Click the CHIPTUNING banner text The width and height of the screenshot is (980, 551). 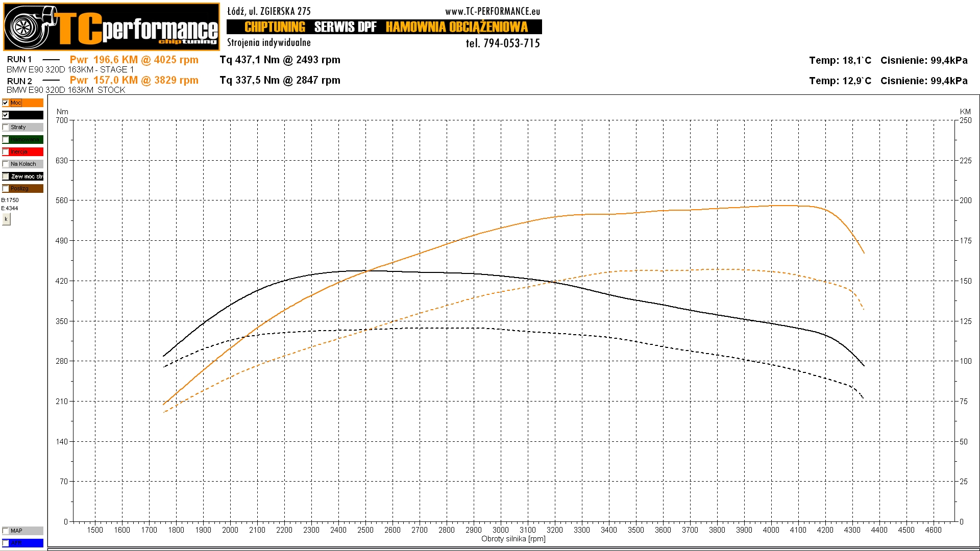tap(275, 27)
